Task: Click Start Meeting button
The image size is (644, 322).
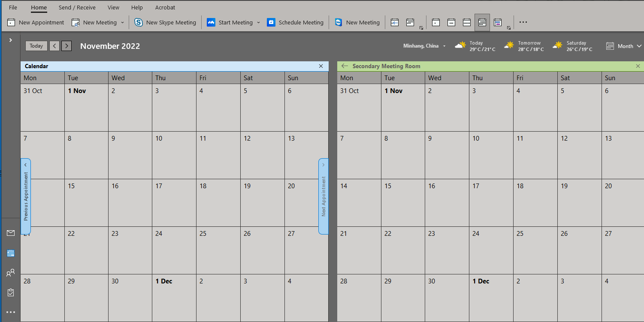Action: pyautogui.click(x=230, y=22)
